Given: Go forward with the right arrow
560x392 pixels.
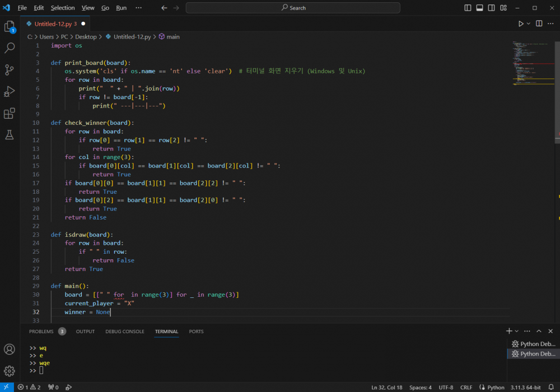Looking at the screenshot, I should (176, 8).
